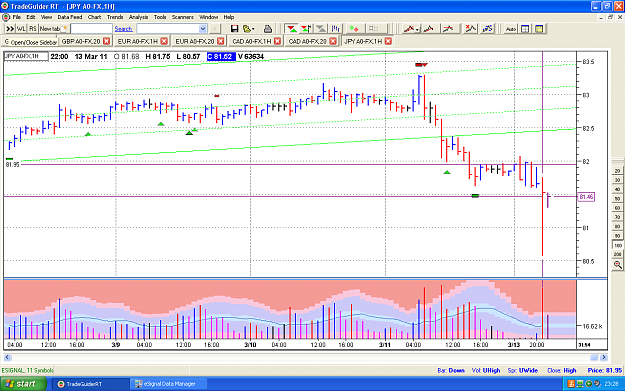The width and height of the screenshot is (625, 391).
Task: Close the CAD A0-FX,1H tab
Action: (277, 41)
